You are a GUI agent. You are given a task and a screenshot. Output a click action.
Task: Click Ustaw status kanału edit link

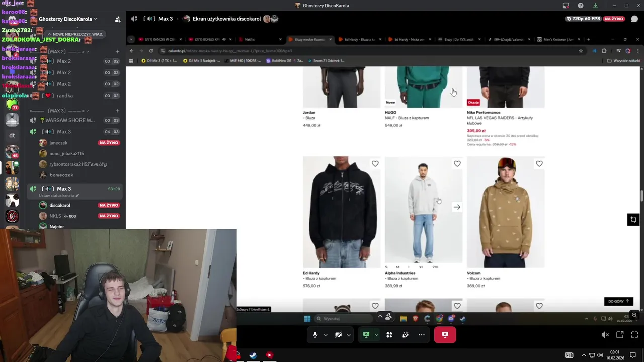coord(59,195)
